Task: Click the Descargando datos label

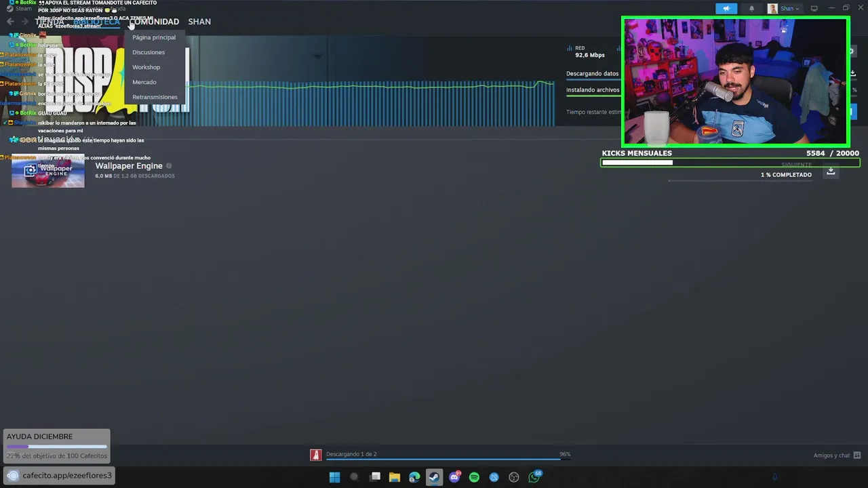Action: click(x=593, y=74)
